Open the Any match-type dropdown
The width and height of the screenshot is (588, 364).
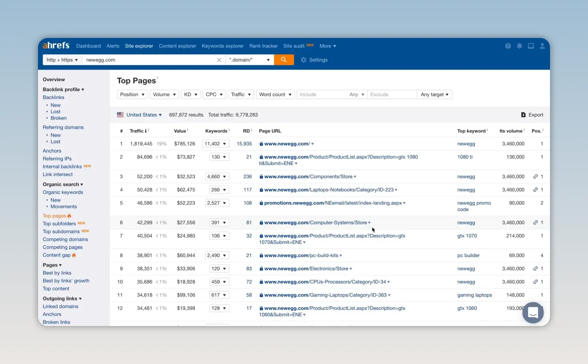click(x=357, y=94)
